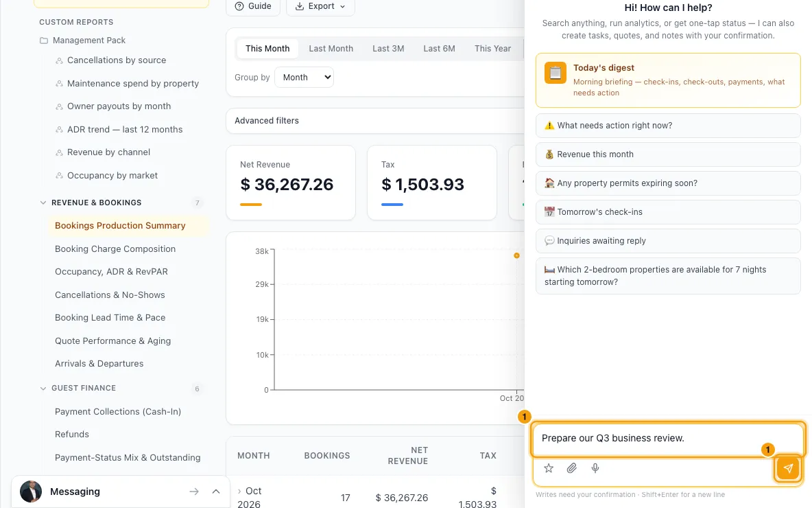
Task: Click the icon beside Cancellations by source
Action: point(59,60)
